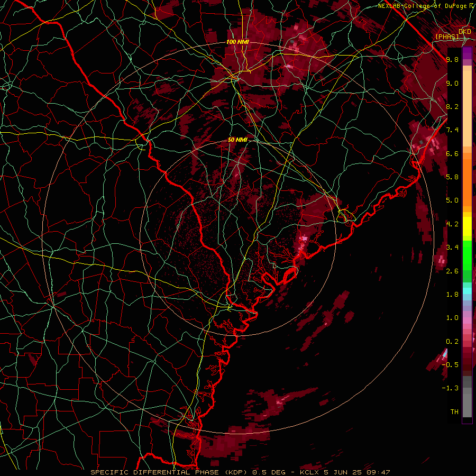This screenshot has width=476, height=476.
Task: Click the DKD label above the legend
Action: [x=464, y=32]
